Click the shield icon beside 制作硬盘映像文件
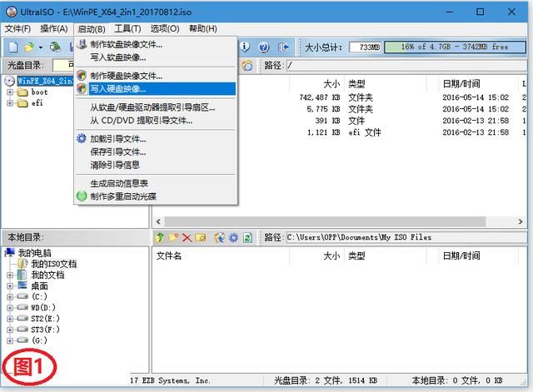The image size is (533, 392). point(82,75)
